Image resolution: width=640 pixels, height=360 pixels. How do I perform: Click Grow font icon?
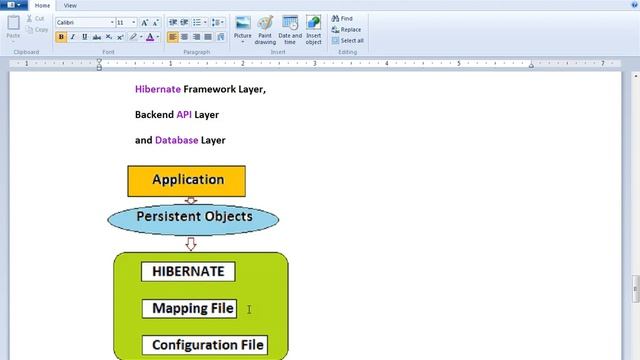tap(144, 23)
